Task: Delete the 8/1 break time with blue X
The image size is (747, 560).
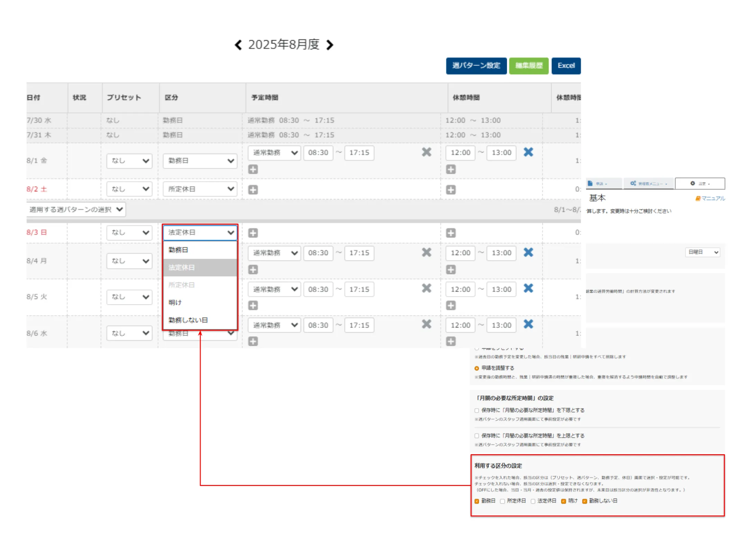Action: click(528, 152)
